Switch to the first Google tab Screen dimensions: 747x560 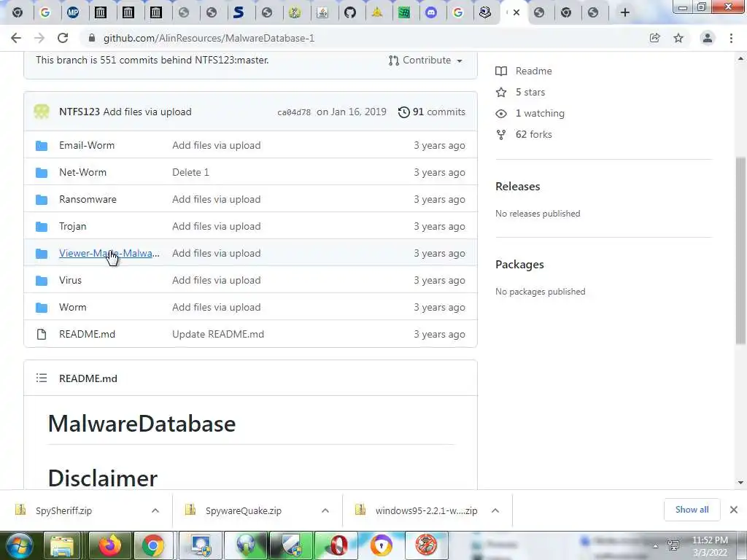pos(45,12)
